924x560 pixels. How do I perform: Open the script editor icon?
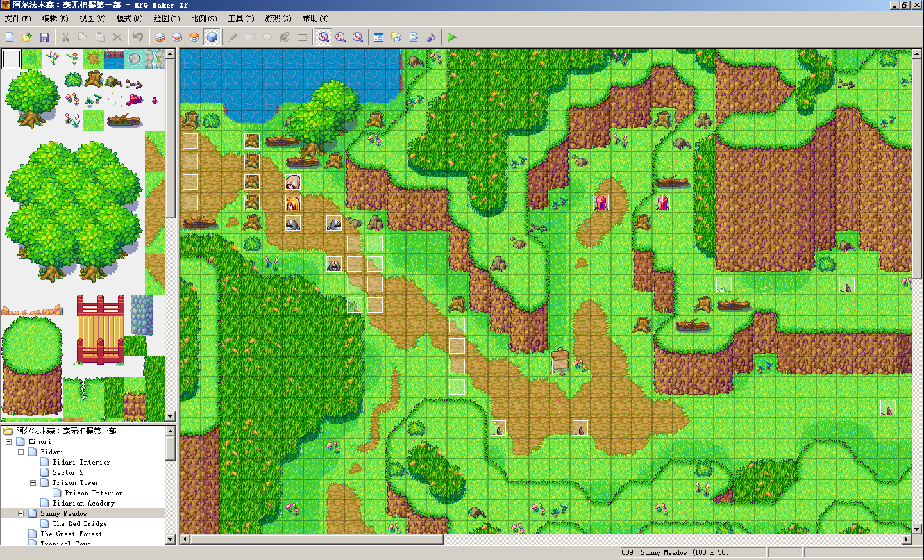click(x=414, y=37)
